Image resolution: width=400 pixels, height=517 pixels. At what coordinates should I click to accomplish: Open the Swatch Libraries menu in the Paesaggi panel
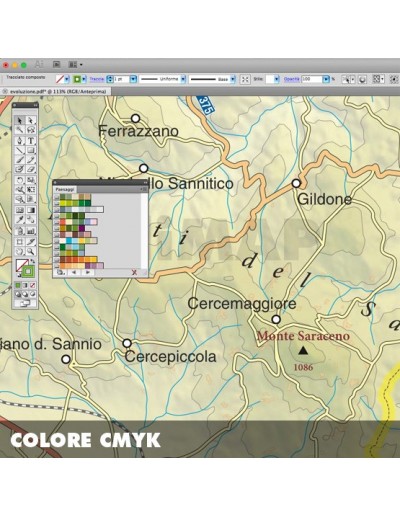click(x=60, y=272)
